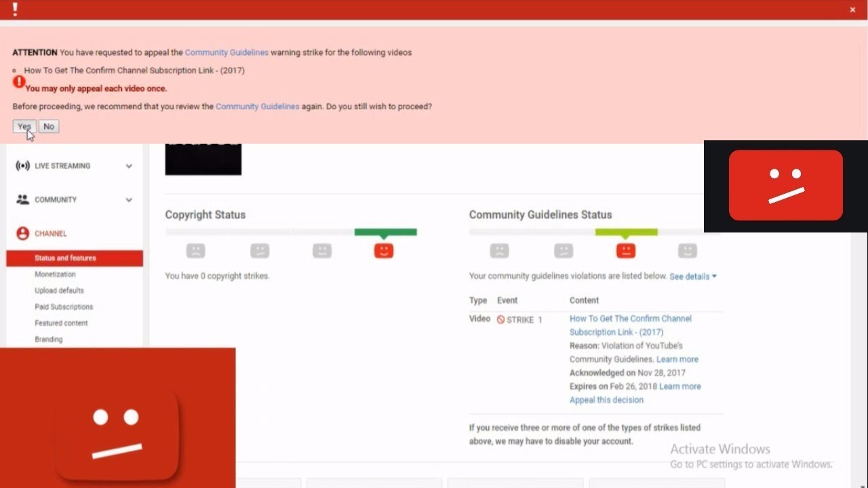The image size is (868, 488).
Task: Click the large sad YouTube logo at bottom left
Action: (117, 434)
